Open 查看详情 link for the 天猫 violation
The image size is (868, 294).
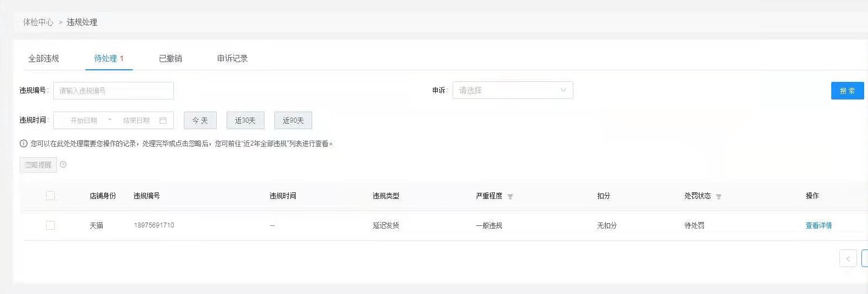point(818,225)
